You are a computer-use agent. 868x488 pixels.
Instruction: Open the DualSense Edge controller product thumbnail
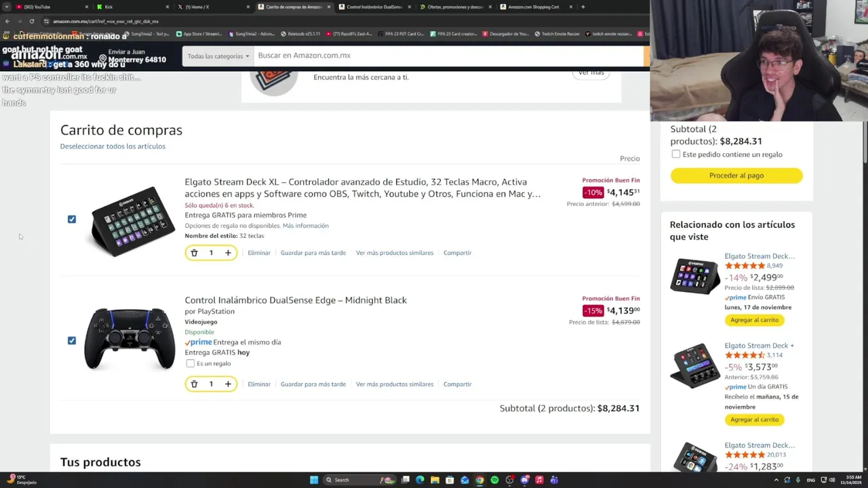coord(130,339)
